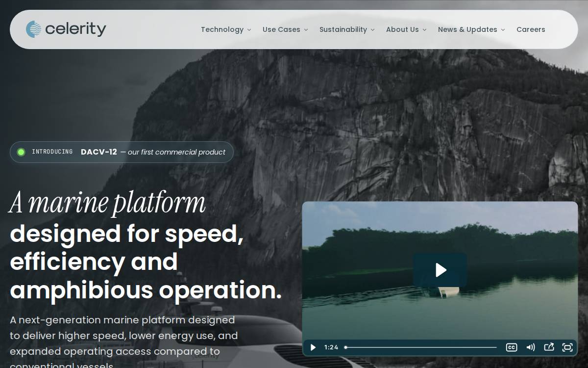
Task: Go to the Careers page
Action: [x=531, y=29]
